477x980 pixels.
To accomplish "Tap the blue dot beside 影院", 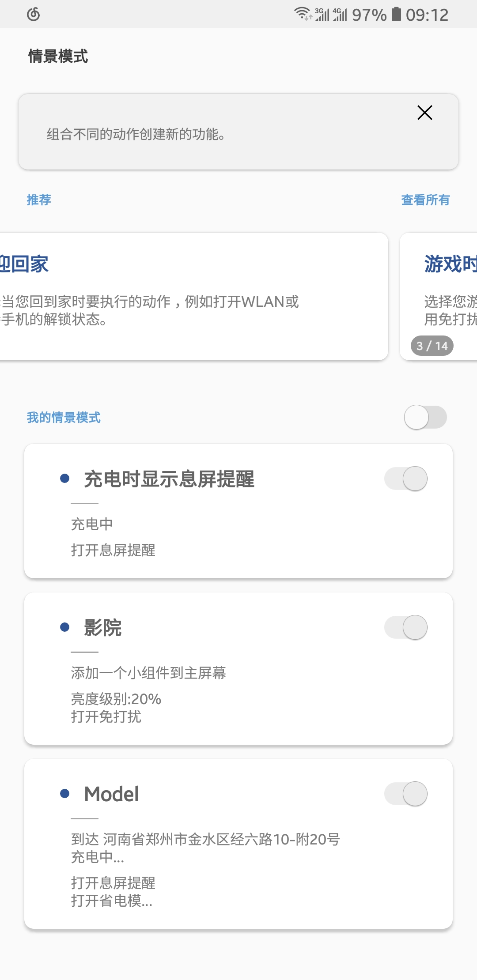I will point(65,627).
